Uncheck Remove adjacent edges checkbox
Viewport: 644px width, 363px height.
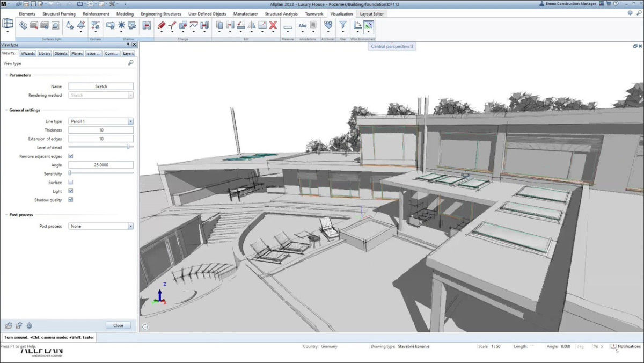pos(71,156)
